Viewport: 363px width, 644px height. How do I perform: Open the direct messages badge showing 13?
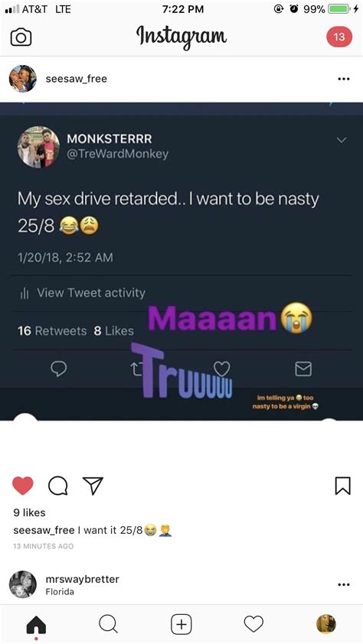[339, 37]
